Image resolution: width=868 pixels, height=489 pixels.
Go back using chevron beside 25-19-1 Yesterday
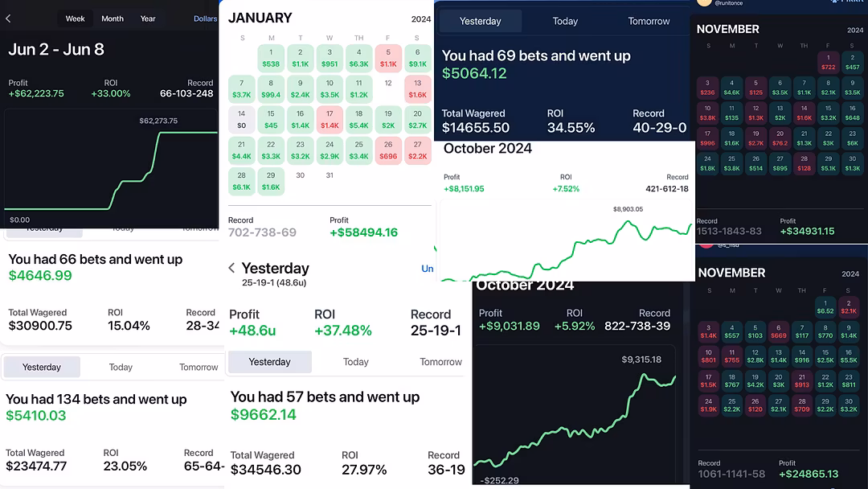pyautogui.click(x=231, y=268)
